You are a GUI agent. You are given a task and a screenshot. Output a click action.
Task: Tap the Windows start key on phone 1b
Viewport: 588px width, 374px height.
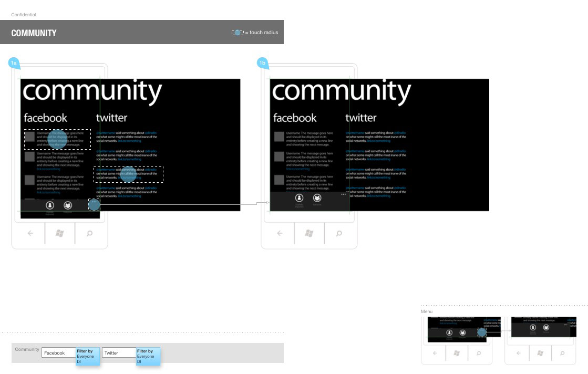click(309, 233)
